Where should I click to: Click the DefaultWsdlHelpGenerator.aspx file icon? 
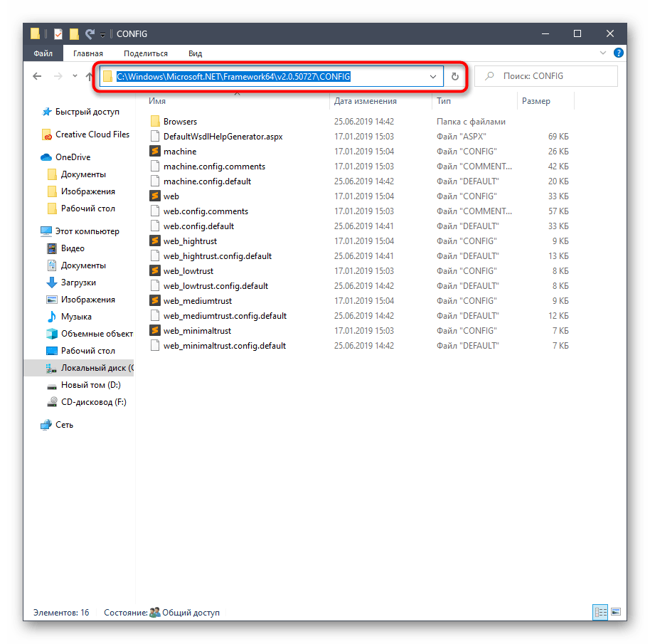(155, 137)
